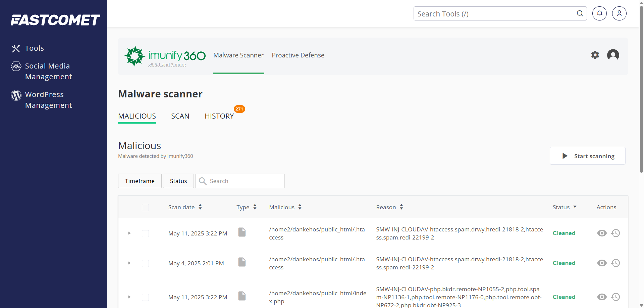Sort by Scan date column
644x308 pixels.
[185, 207]
